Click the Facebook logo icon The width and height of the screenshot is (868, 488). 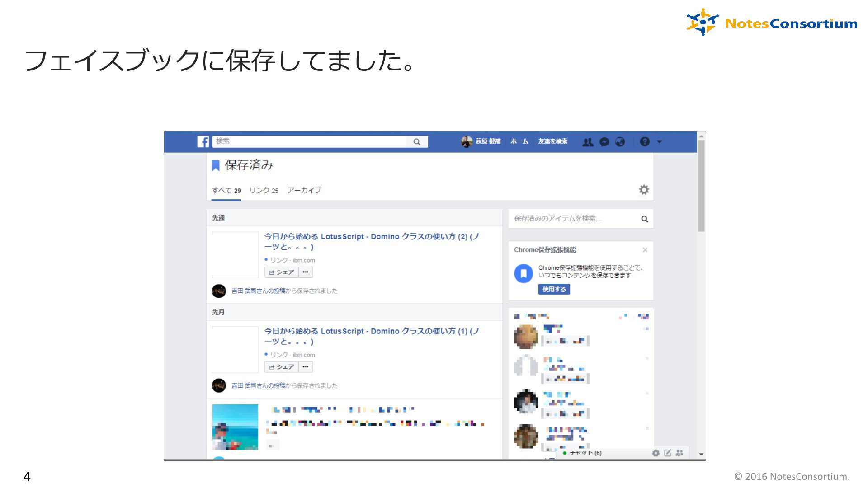(x=203, y=141)
